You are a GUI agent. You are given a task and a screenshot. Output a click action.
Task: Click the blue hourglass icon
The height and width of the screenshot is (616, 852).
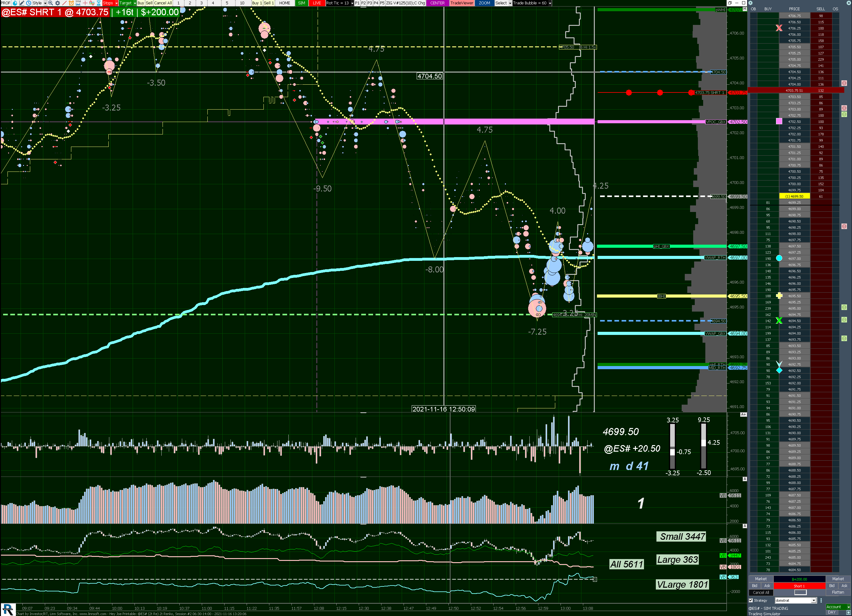coord(99,3)
